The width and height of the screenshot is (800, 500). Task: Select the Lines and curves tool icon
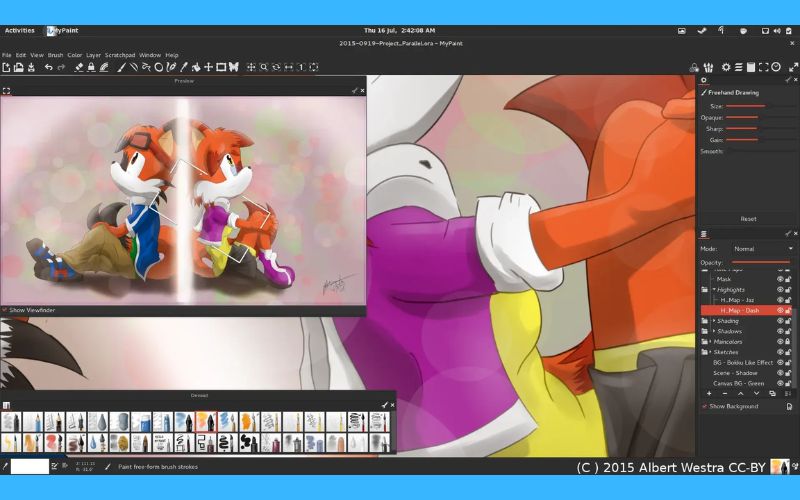tap(134, 67)
